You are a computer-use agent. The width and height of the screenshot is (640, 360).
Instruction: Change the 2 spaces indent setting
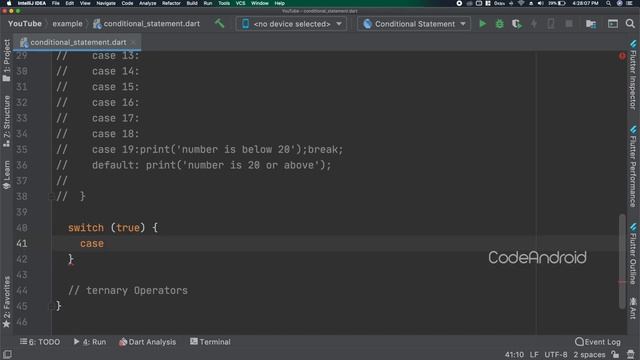tap(589, 355)
